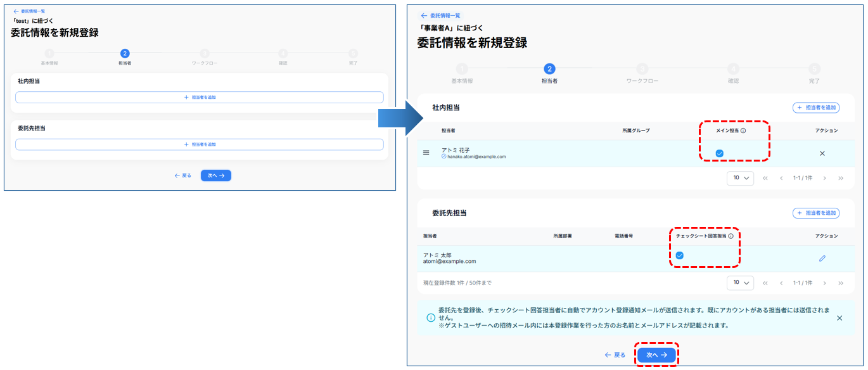Select step 1 基本情報 in the right panel stepper
This screenshot has width=868, height=370.
[x=462, y=69]
